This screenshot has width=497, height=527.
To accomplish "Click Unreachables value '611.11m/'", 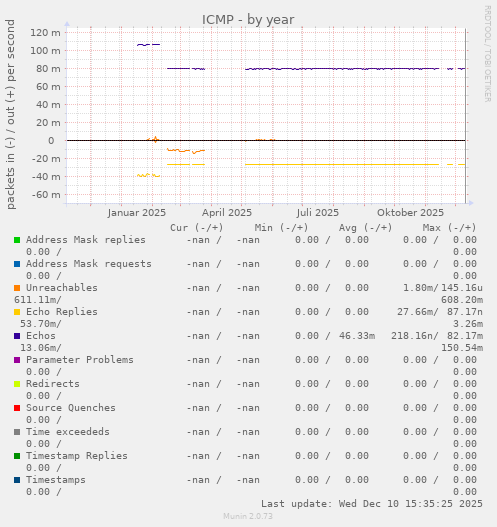I will (x=38, y=300).
